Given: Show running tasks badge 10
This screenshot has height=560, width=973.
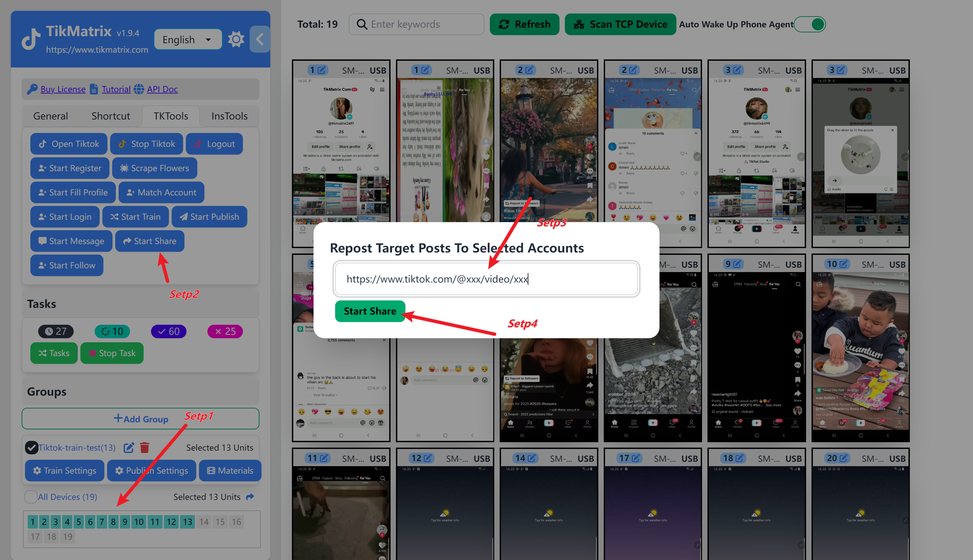Looking at the screenshot, I should click(x=113, y=331).
